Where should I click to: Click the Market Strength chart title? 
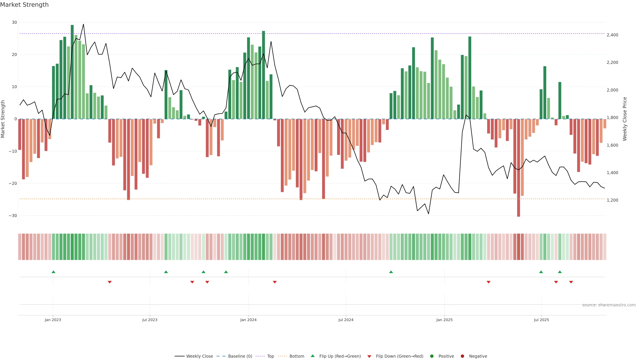[x=24, y=5]
